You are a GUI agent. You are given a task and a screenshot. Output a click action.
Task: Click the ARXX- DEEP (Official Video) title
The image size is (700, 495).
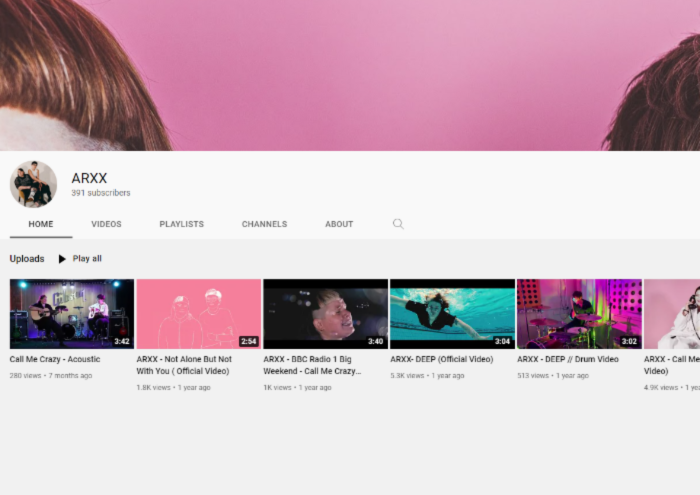(x=442, y=359)
